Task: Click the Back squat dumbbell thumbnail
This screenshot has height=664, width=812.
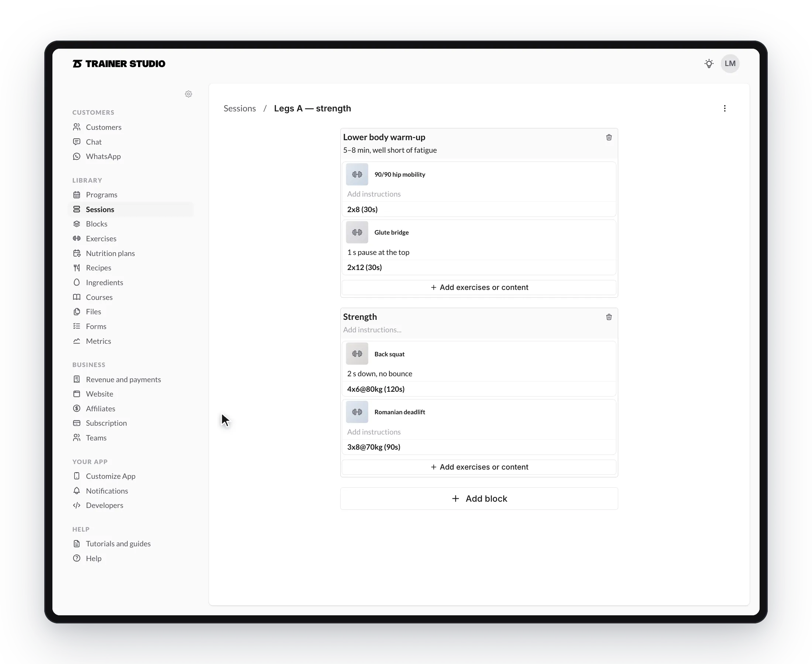Action: click(357, 354)
